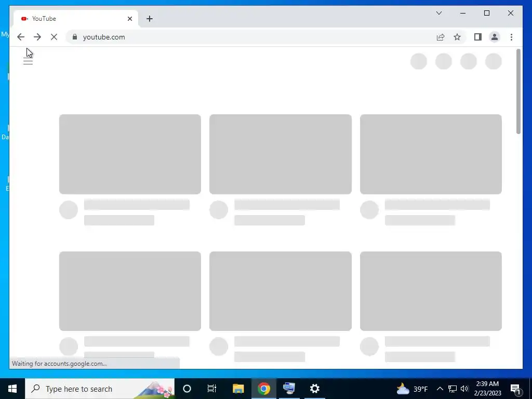Share this page using the share icon
Image resolution: width=532 pixels, height=399 pixels.
coord(441,37)
